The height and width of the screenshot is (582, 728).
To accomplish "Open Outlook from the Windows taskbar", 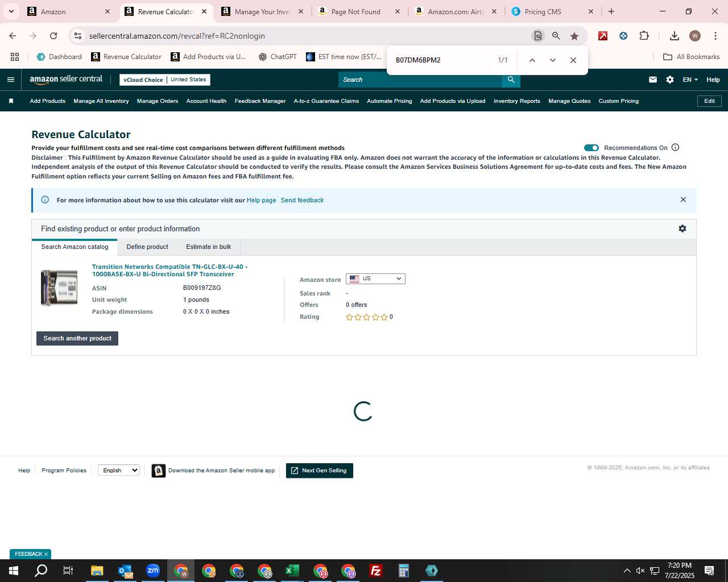I will click(x=125, y=571).
